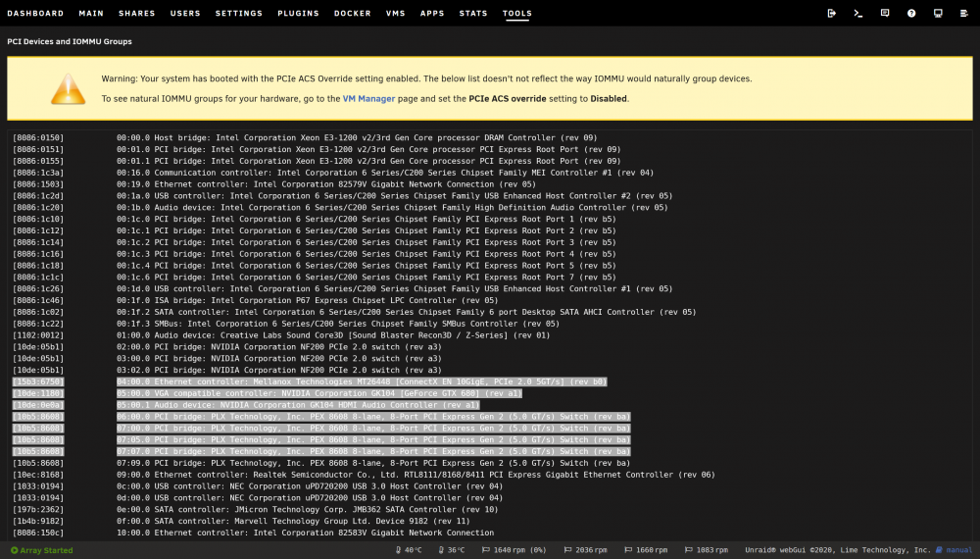Open the Feedback icon

(884, 13)
